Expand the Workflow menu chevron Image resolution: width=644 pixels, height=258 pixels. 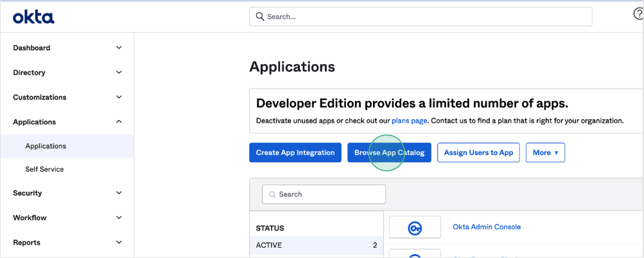tap(119, 218)
